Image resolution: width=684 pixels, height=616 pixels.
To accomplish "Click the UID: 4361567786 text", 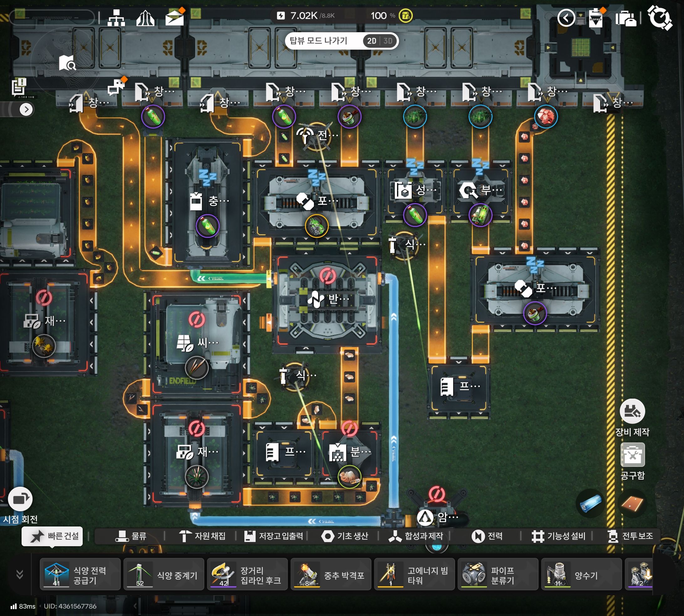I will pos(70,606).
